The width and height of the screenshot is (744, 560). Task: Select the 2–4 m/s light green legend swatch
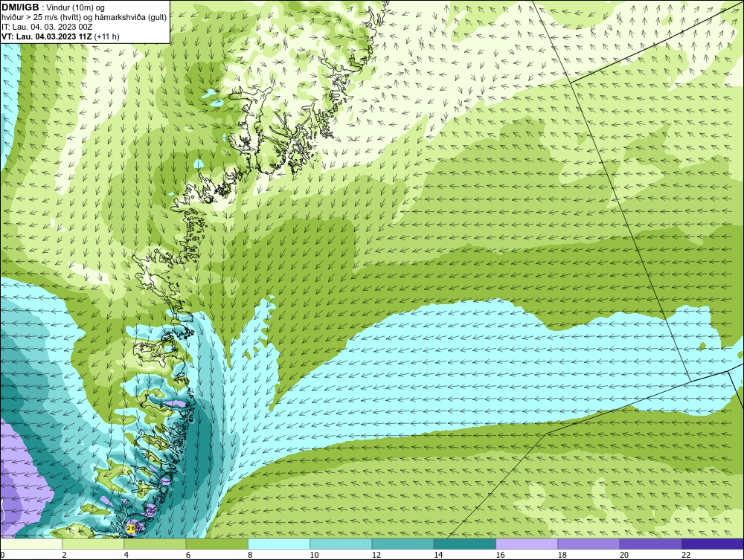tap(93, 544)
